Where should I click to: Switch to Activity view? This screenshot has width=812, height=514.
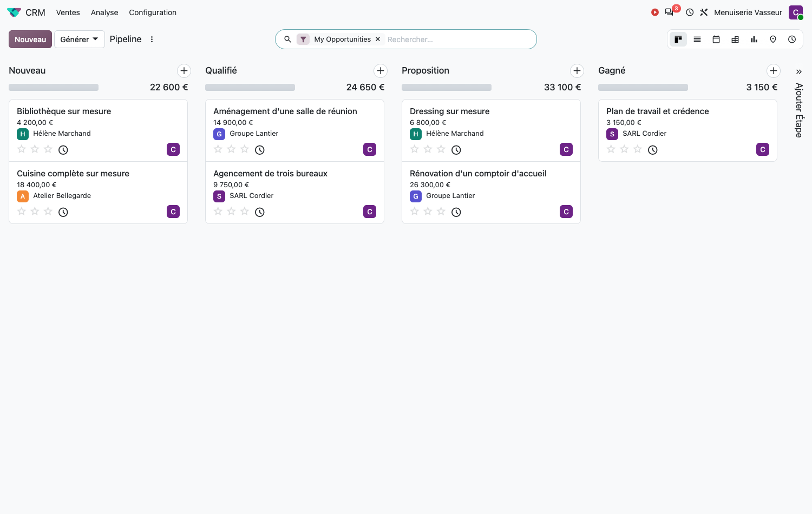[x=792, y=39]
